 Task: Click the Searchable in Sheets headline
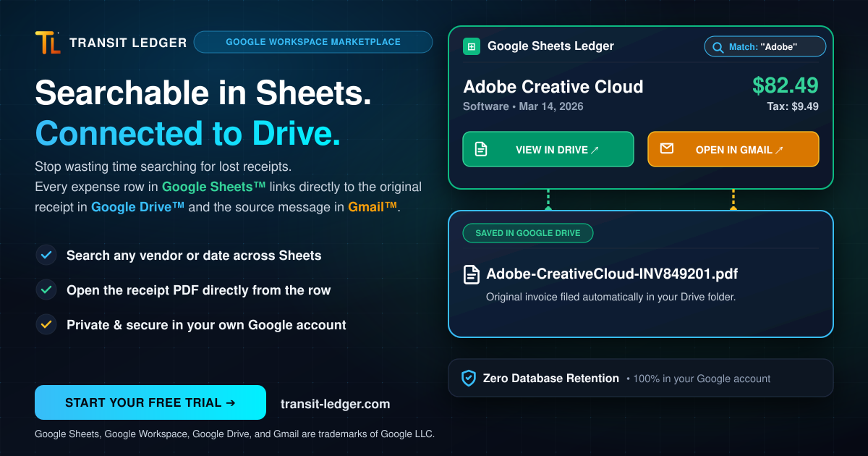(x=203, y=93)
